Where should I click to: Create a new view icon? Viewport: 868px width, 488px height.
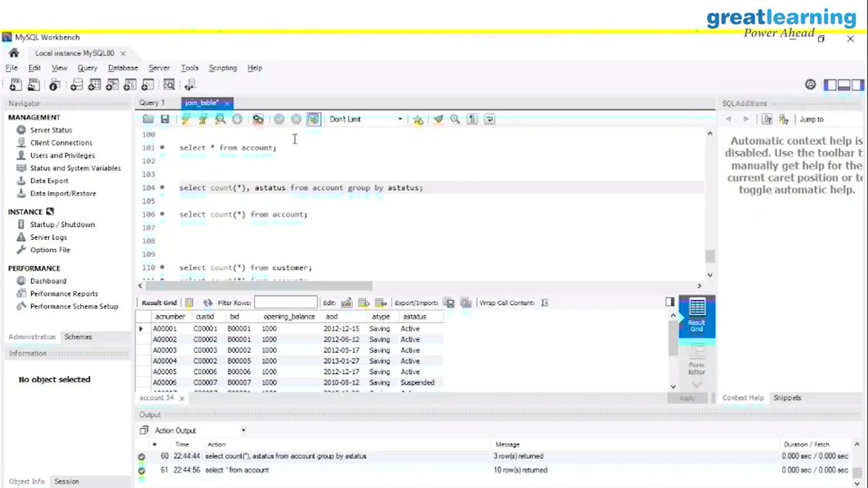pyautogui.click(x=111, y=85)
